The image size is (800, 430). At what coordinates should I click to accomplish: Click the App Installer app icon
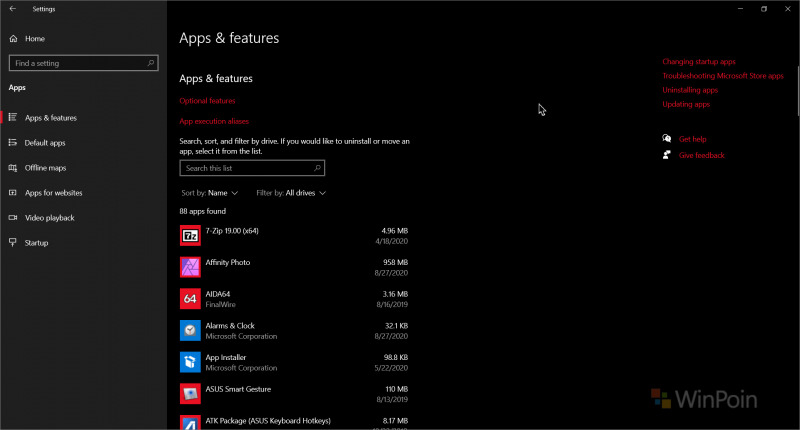coord(190,362)
